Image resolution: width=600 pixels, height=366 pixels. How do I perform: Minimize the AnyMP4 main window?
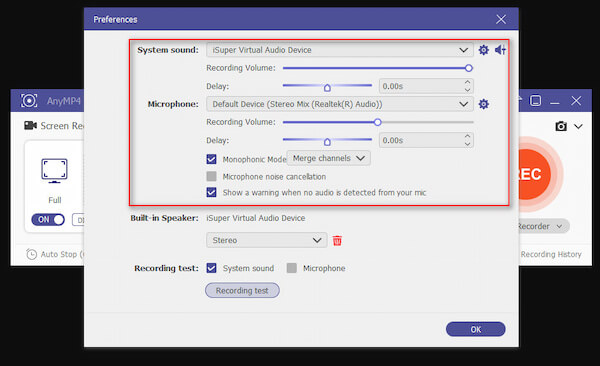click(554, 102)
